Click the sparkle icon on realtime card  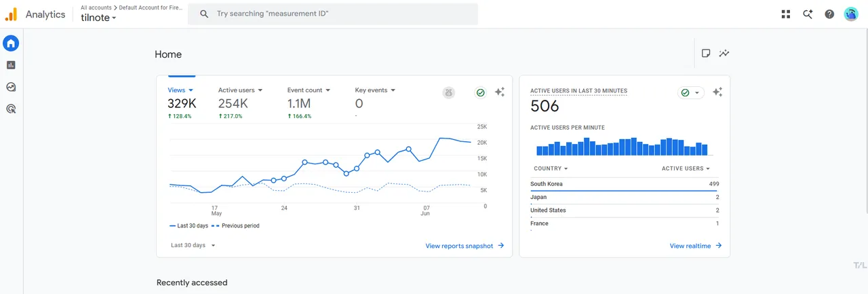[x=717, y=92]
